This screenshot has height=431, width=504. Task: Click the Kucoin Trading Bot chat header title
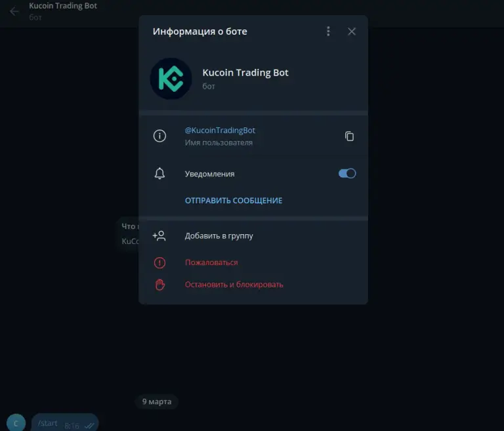point(63,6)
